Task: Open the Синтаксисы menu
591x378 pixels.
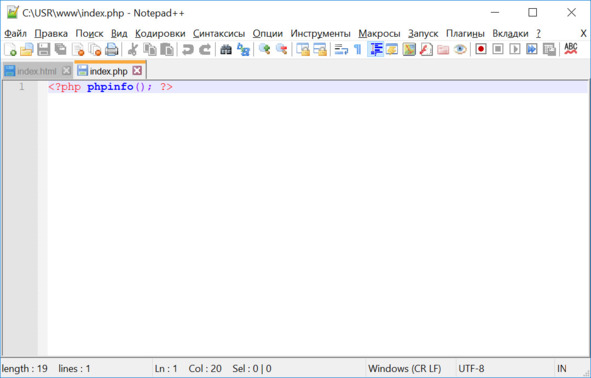Action: click(x=219, y=34)
